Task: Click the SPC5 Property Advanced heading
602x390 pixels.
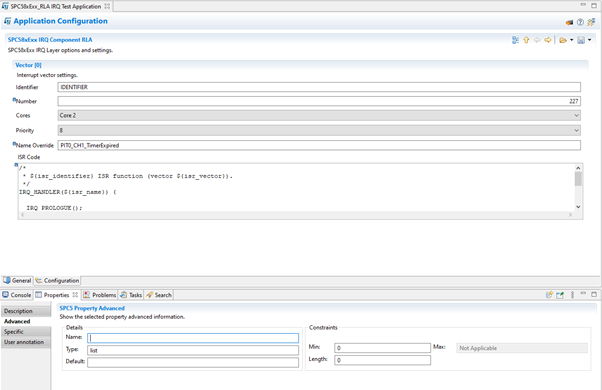Action: (92, 308)
